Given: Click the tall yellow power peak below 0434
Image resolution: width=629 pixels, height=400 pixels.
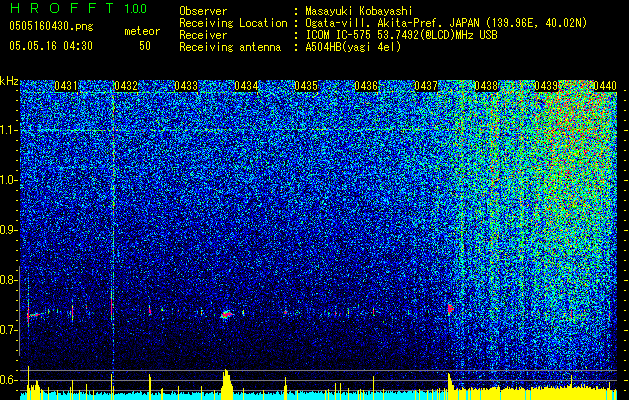Looking at the screenshot, I should click(x=227, y=384).
